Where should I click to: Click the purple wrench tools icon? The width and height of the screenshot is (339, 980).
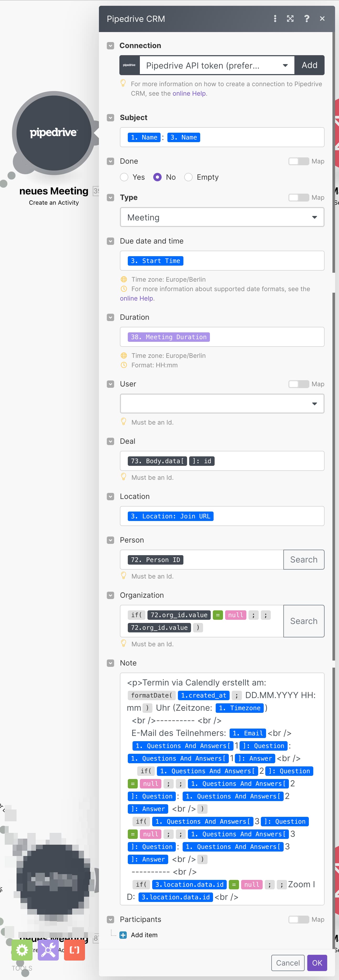48,950
